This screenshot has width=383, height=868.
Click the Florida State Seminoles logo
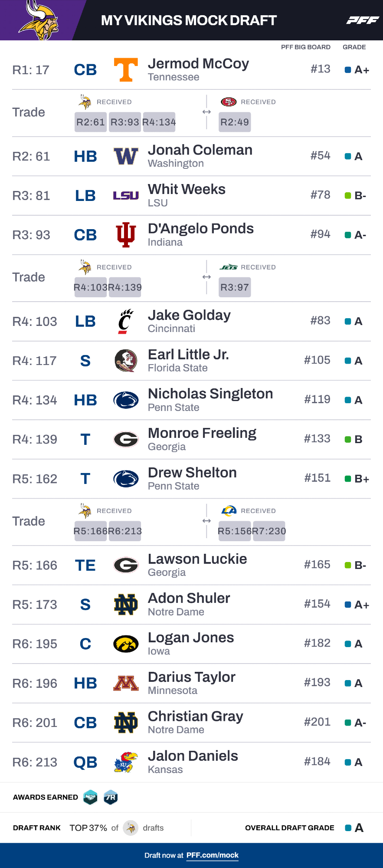point(126,361)
